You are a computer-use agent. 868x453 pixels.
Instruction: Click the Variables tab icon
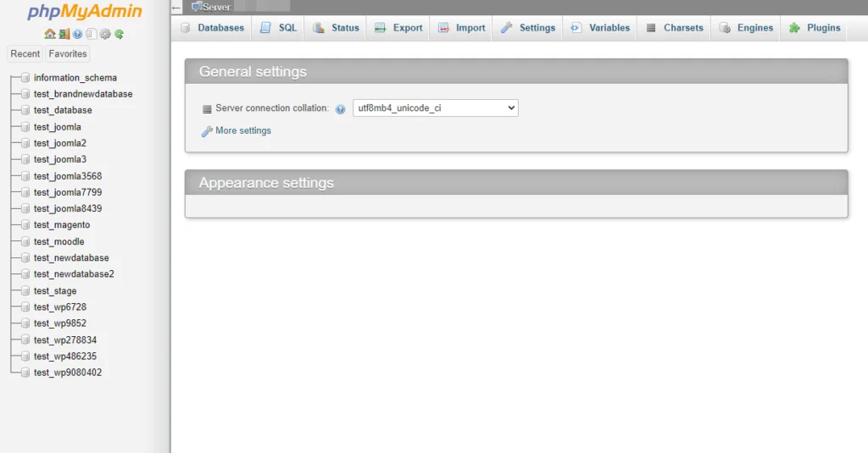pyautogui.click(x=576, y=28)
